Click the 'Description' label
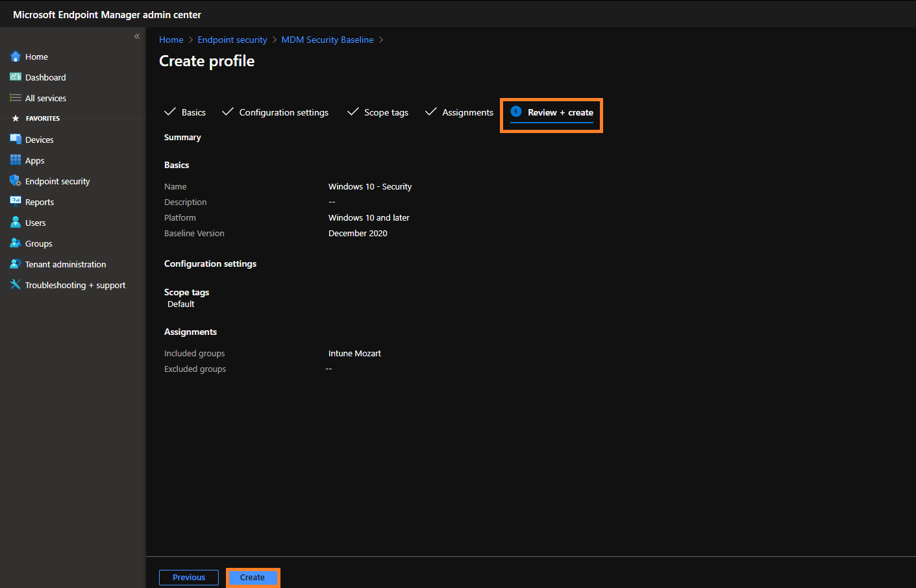Screen dimensions: 916x588 click(185, 202)
